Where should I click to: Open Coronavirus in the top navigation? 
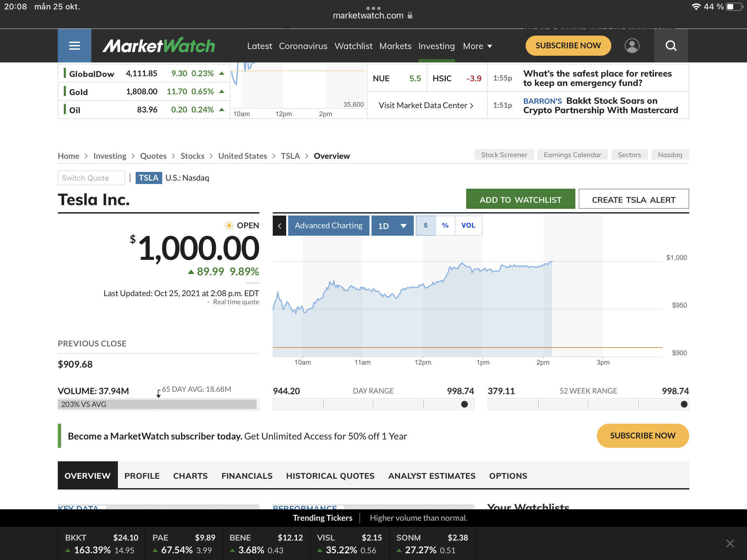(x=303, y=46)
